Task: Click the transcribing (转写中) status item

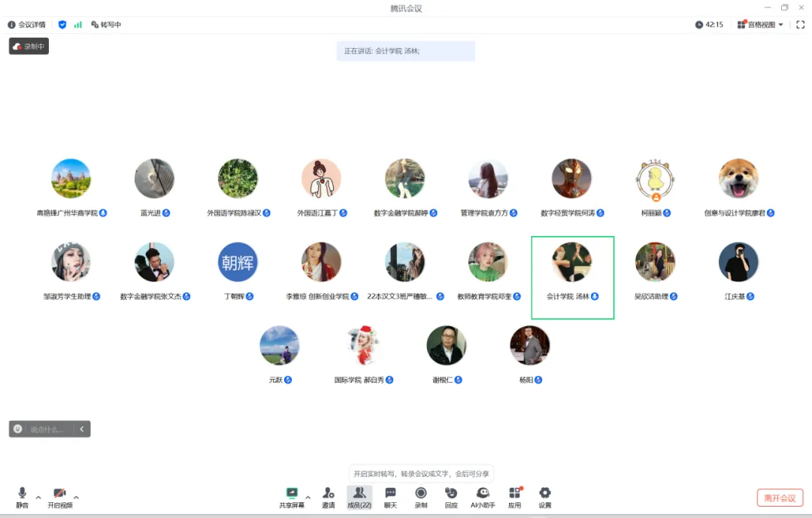Action: click(x=106, y=25)
